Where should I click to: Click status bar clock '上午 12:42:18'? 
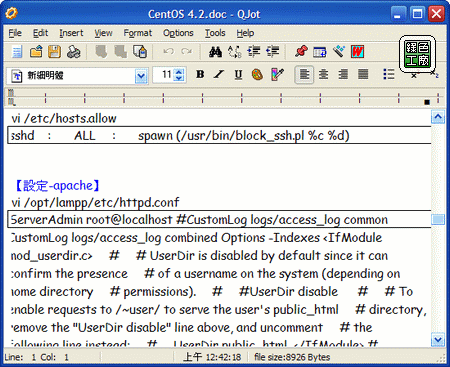tap(212, 357)
